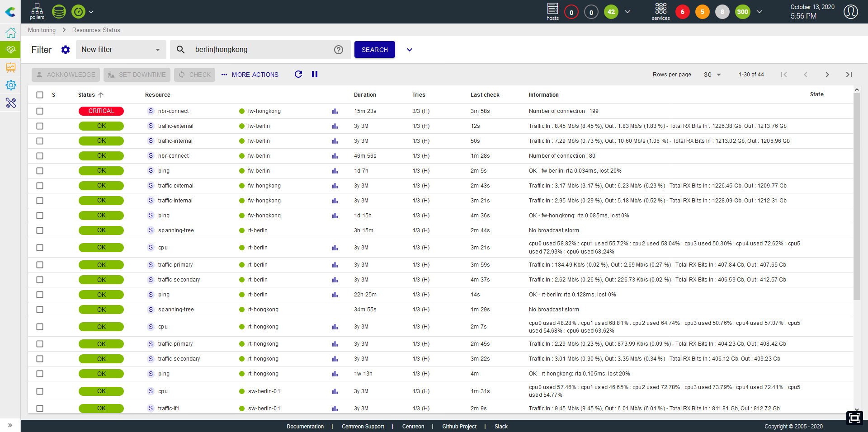The width and height of the screenshot is (868, 432).
Task: Open graph for traffic-if1 sw-berlin-01
Action: point(335,409)
